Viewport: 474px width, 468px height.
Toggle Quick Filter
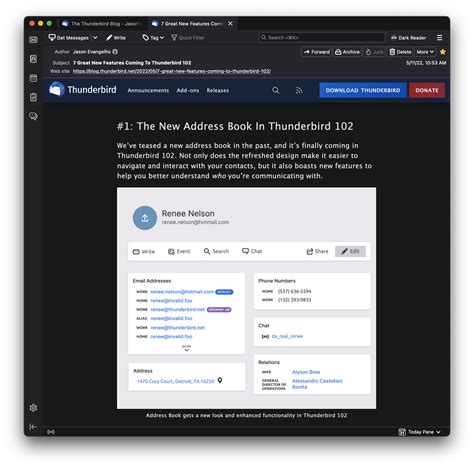pos(188,38)
